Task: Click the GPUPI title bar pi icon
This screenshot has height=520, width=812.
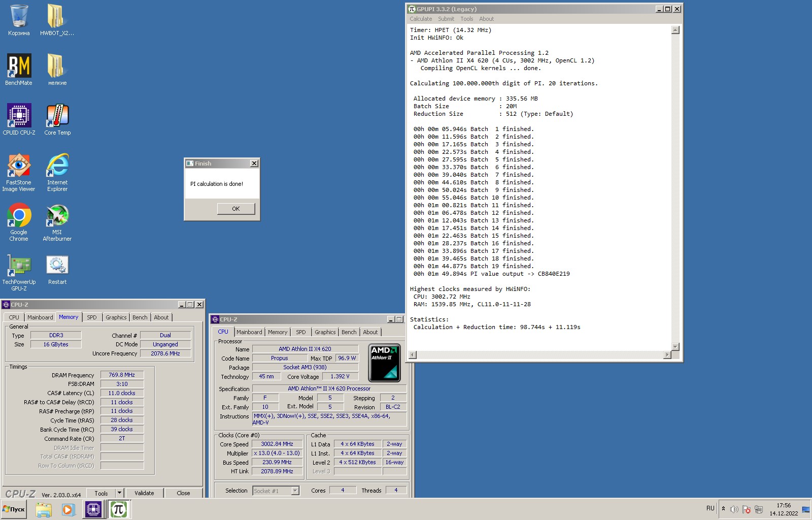Action: 412,9
